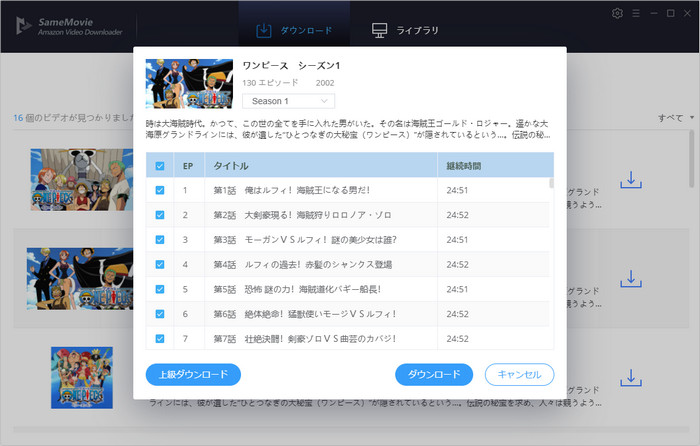700x446 pixels.
Task: Click the monitor icon for library
Action: pyautogui.click(x=379, y=30)
